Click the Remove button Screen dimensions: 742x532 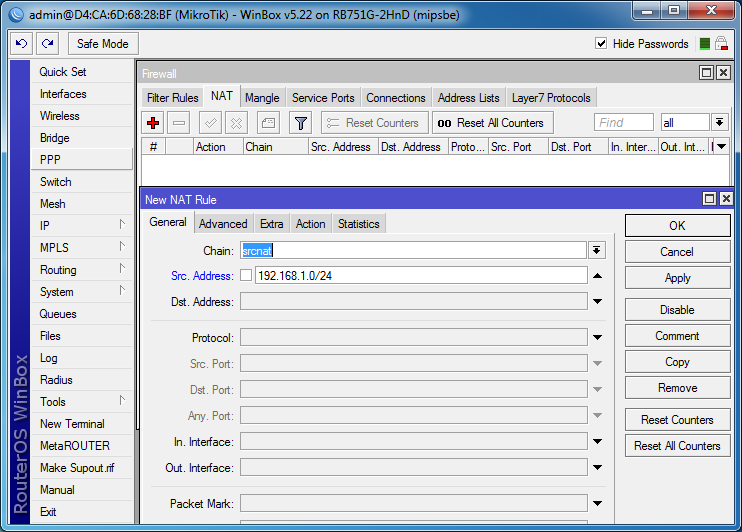tap(677, 388)
